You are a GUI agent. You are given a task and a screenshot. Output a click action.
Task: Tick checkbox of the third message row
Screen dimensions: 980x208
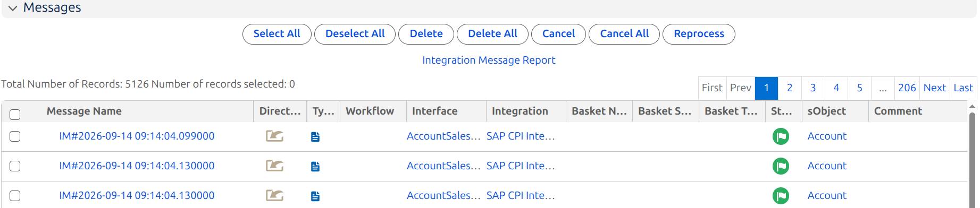tap(15, 196)
